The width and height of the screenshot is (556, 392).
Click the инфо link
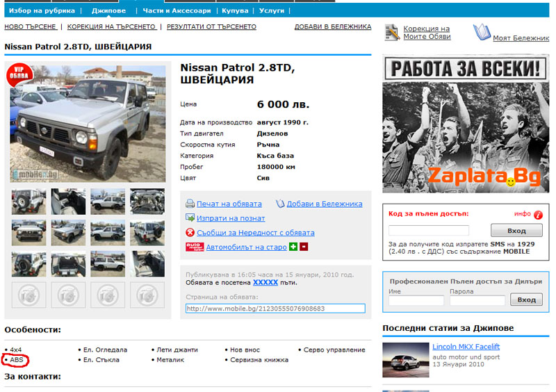523,213
